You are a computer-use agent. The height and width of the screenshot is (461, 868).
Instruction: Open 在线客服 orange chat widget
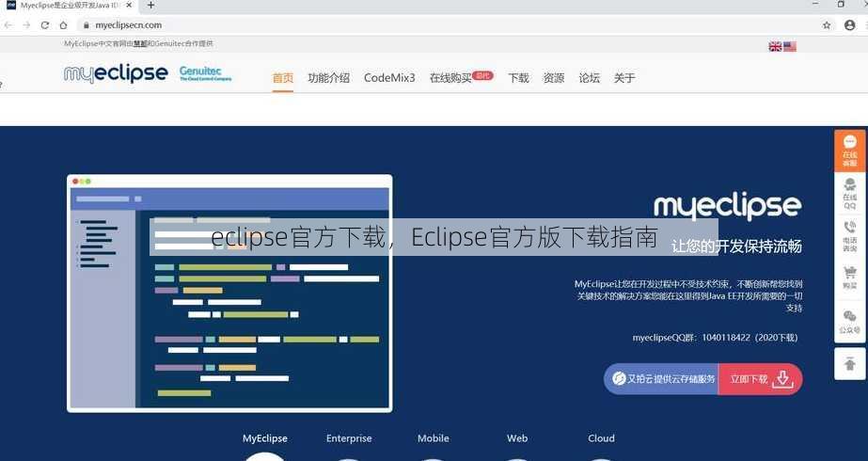pos(850,151)
